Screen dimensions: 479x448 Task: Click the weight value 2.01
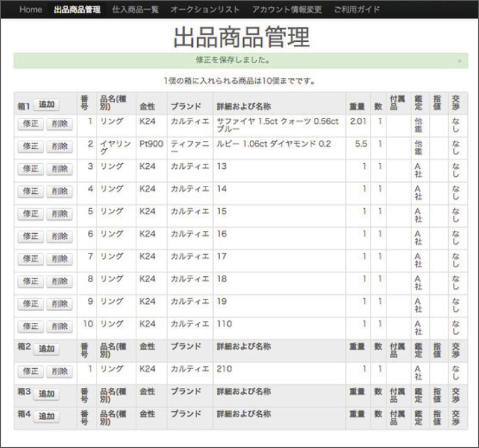coord(358,122)
